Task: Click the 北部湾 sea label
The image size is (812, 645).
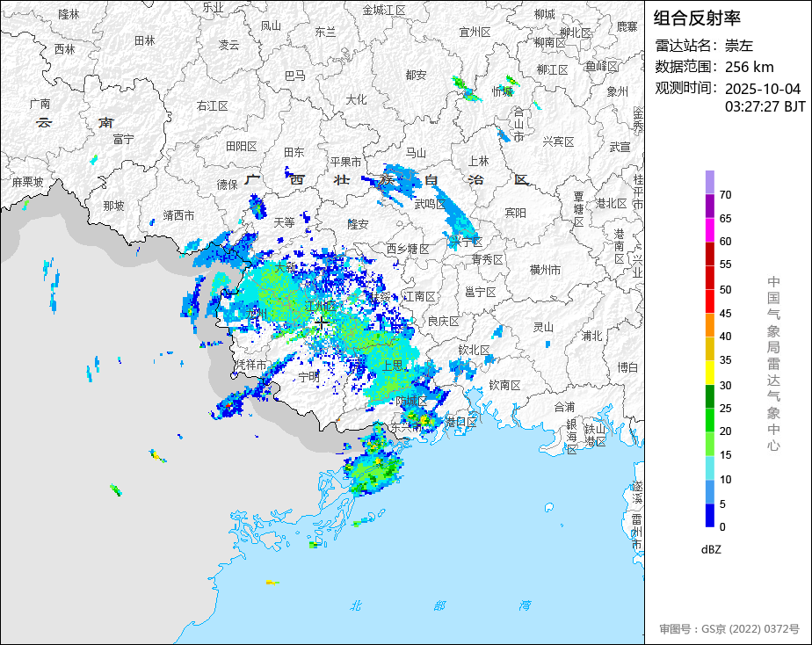Action: (439, 605)
